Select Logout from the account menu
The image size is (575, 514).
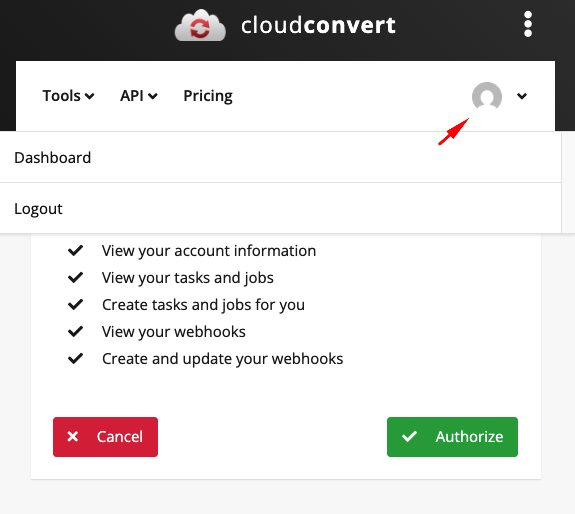pos(281,208)
